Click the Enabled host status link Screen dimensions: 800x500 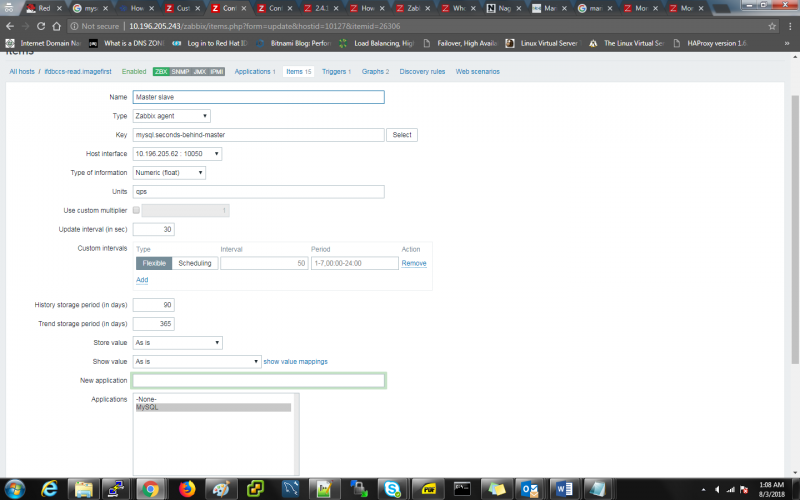134,71
